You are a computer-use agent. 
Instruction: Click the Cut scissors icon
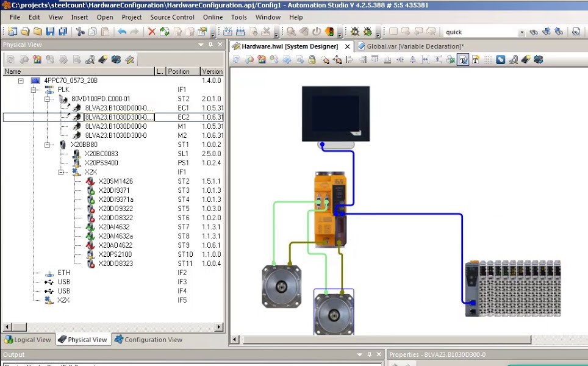(80, 32)
